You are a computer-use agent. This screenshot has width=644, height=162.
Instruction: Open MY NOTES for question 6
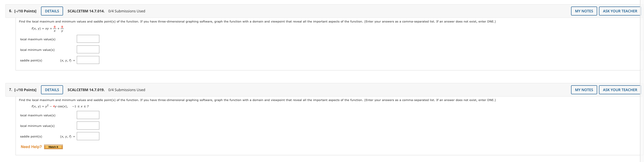tap(584, 11)
